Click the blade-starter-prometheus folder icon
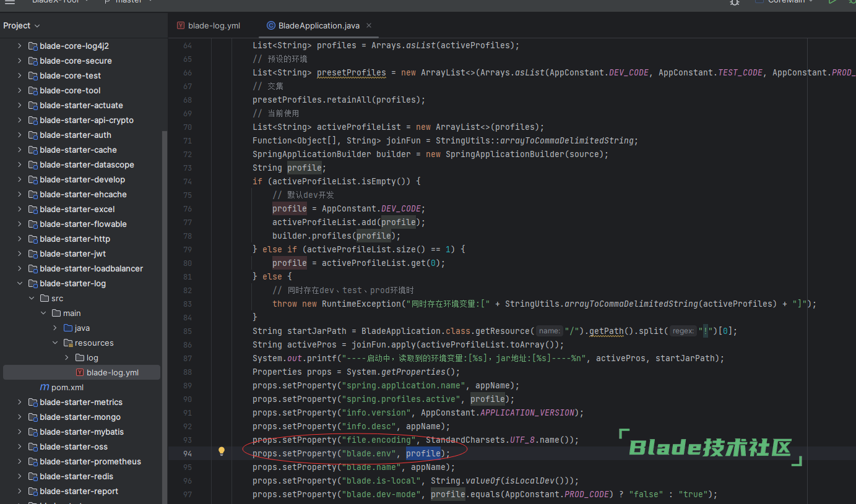 [33, 461]
